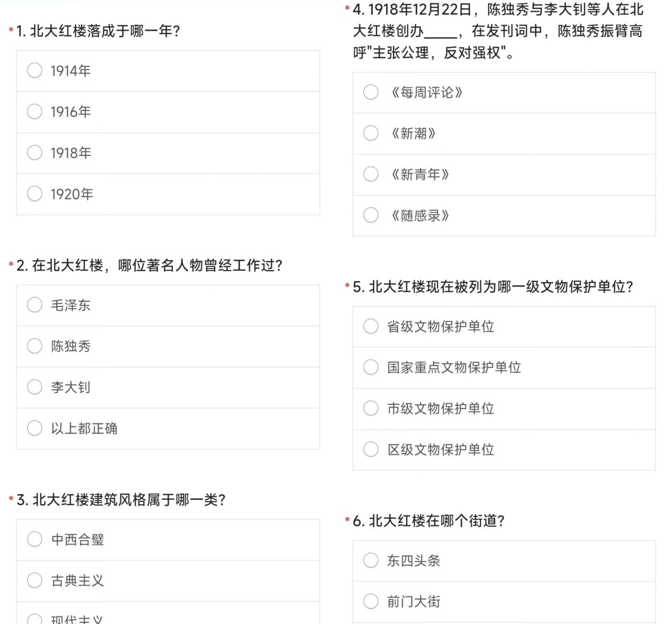This screenshot has height=624, width=672.
Task: Select the 《新潮》 option
Action: point(371,133)
